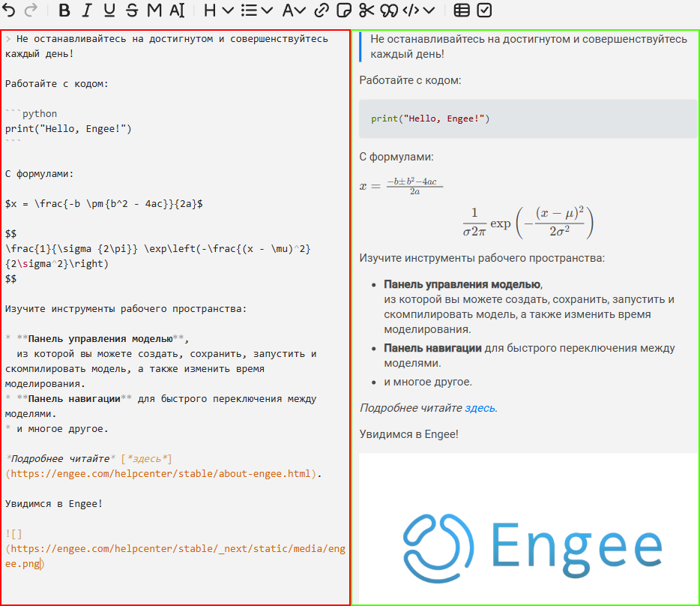Open the heading level dropdown arrow
This screenshot has width=700, height=606.
click(228, 10)
